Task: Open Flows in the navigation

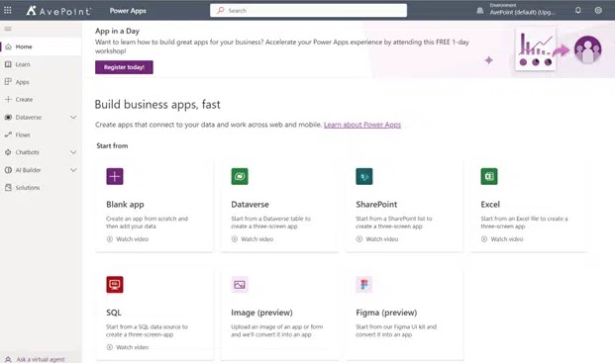Action: pos(41,135)
